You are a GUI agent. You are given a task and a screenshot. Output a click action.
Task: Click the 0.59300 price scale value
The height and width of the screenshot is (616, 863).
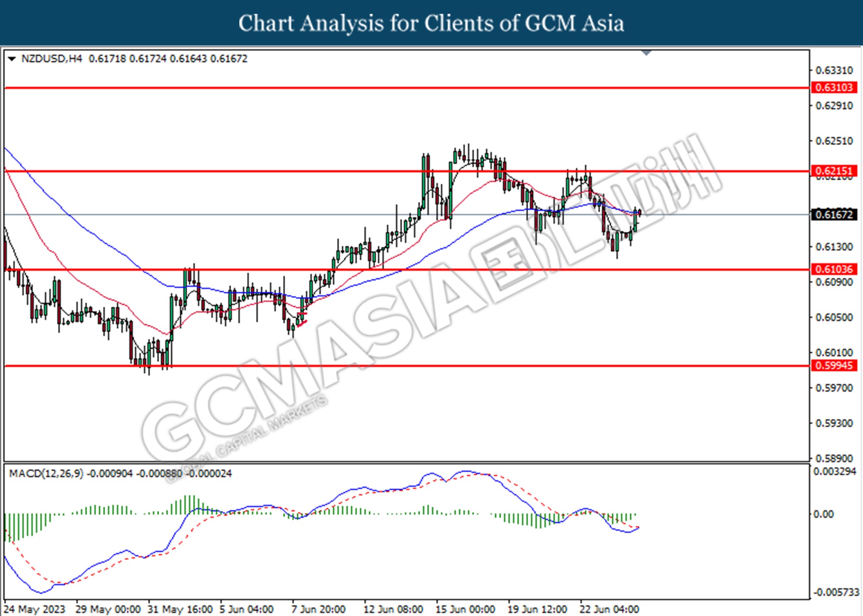pos(834,423)
